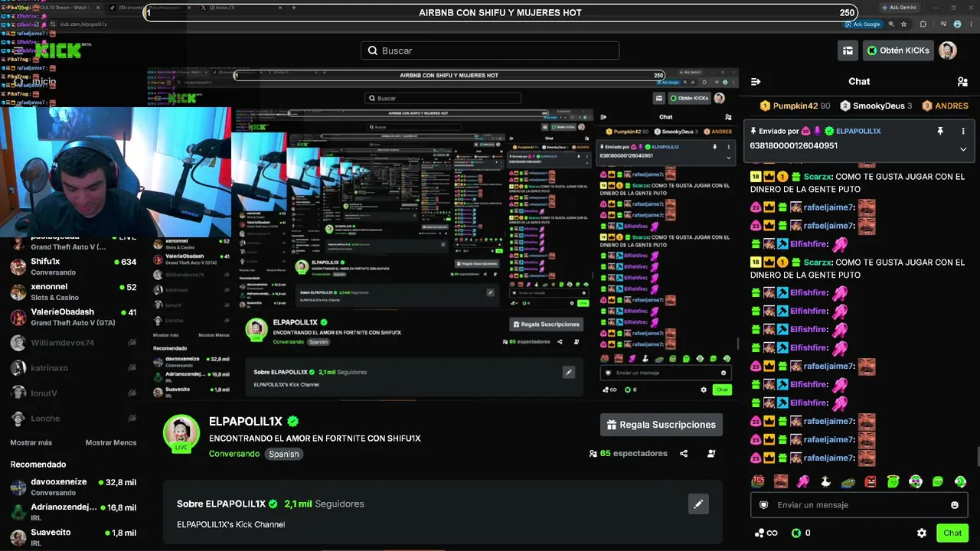Image resolution: width=980 pixels, height=551 pixels.
Task: Insert the white duck emote
Action: 825,481
